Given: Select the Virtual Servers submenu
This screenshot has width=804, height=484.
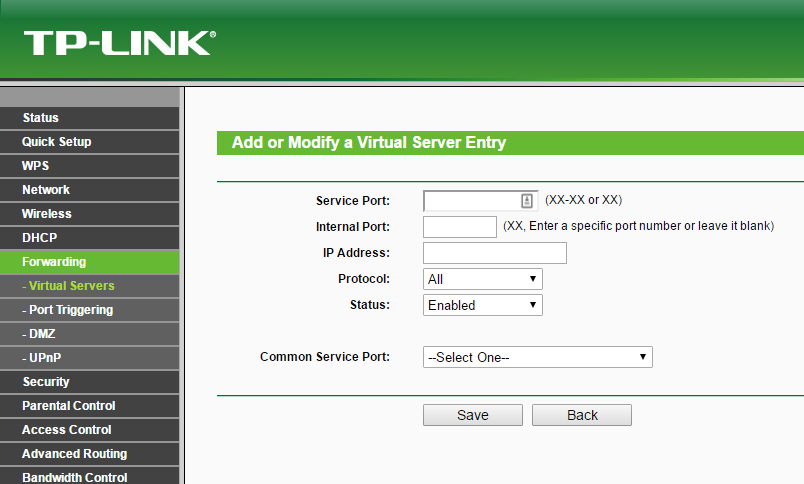Looking at the screenshot, I should (x=90, y=286).
